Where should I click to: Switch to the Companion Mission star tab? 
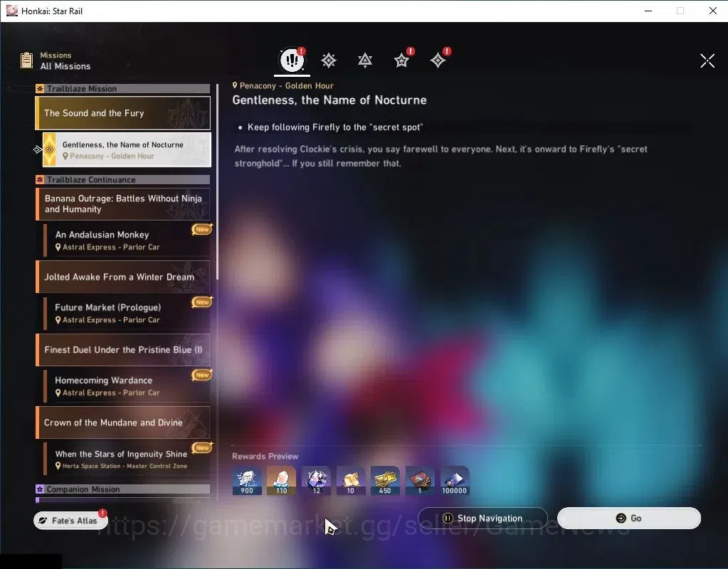401,60
